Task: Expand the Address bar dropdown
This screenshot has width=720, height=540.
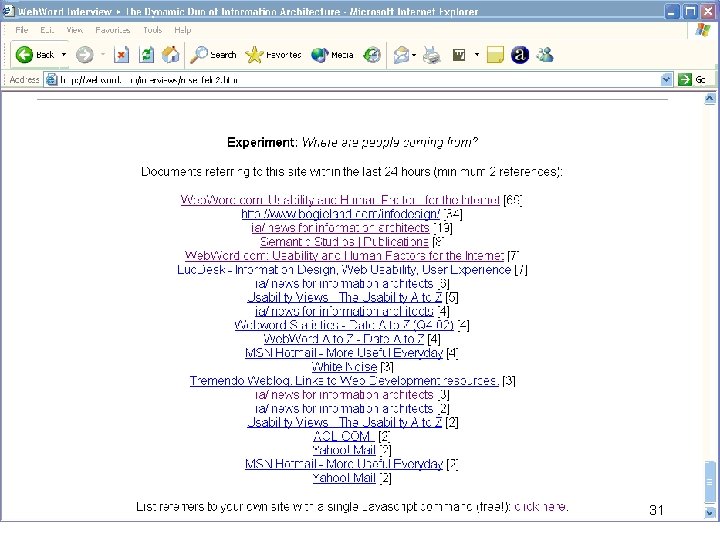Action: pyautogui.click(x=666, y=80)
